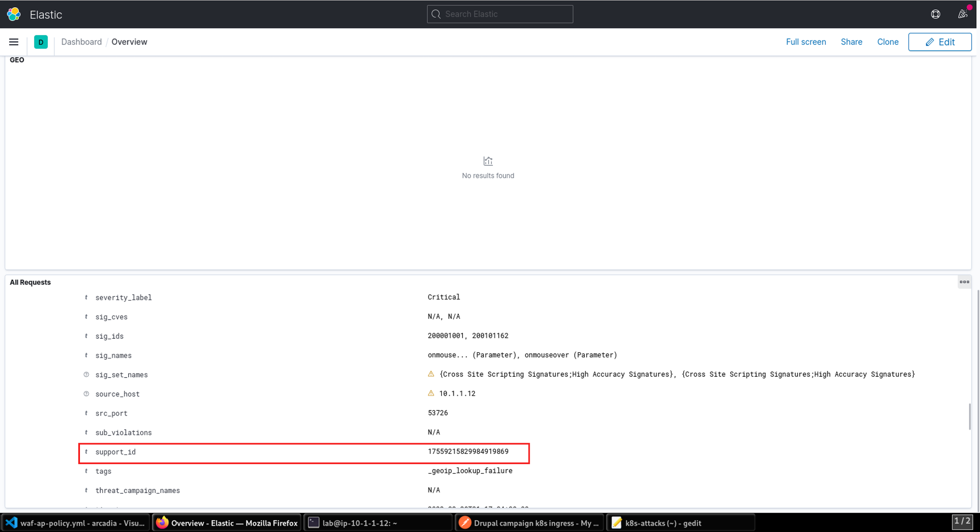Switch to lab terminal taskbar window

(x=378, y=523)
